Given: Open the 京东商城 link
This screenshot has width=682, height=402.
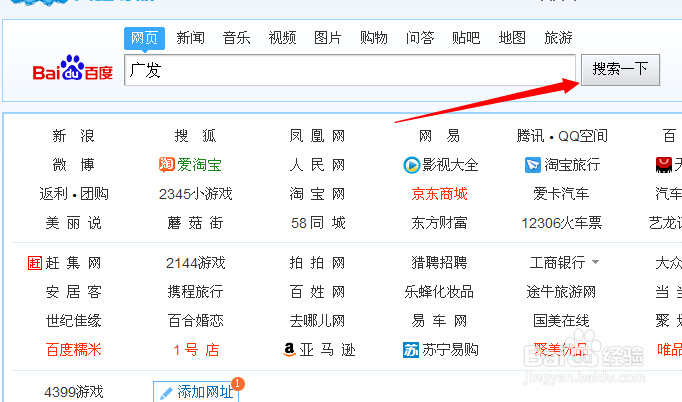Looking at the screenshot, I should click(x=439, y=194).
